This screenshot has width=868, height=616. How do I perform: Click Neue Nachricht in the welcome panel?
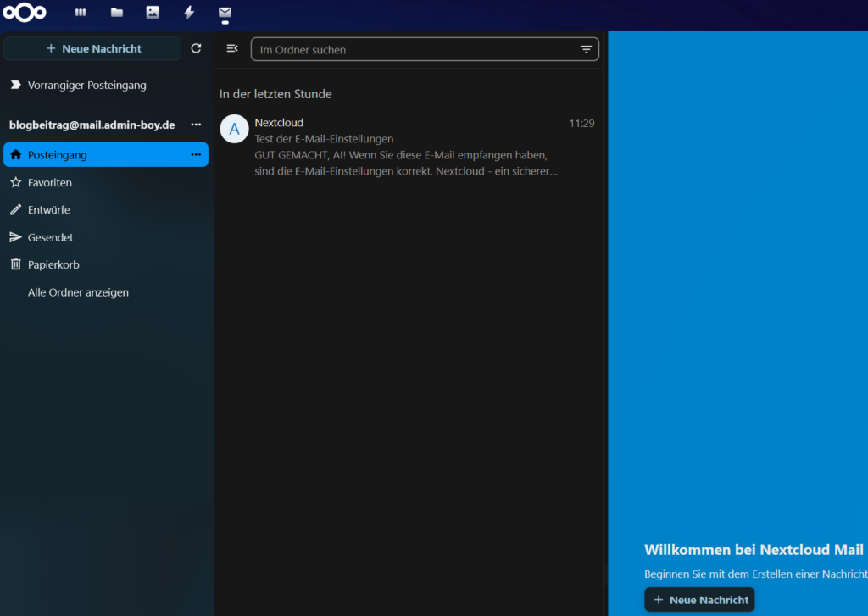click(698, 599)
